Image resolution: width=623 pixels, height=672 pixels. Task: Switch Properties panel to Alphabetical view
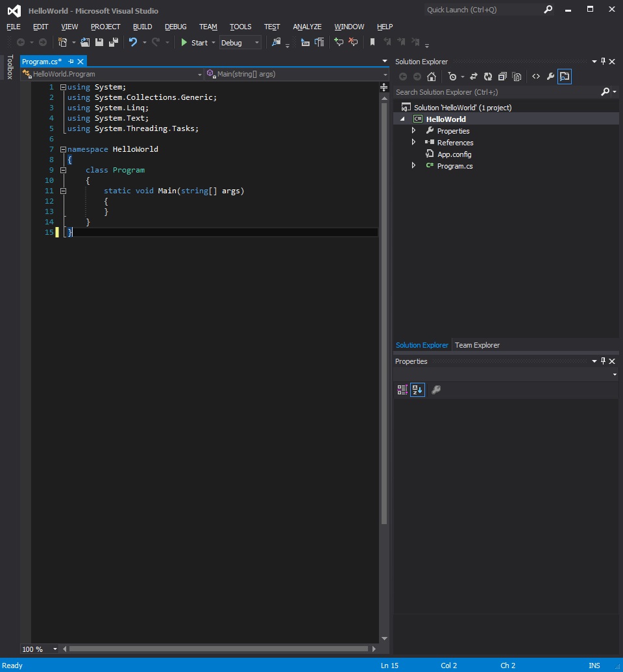(417, 390)
